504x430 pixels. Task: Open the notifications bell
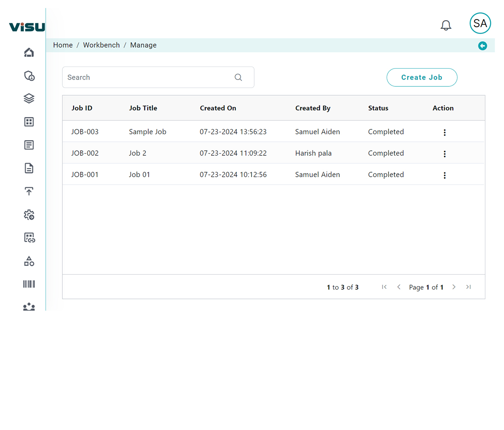click(446, 25)
